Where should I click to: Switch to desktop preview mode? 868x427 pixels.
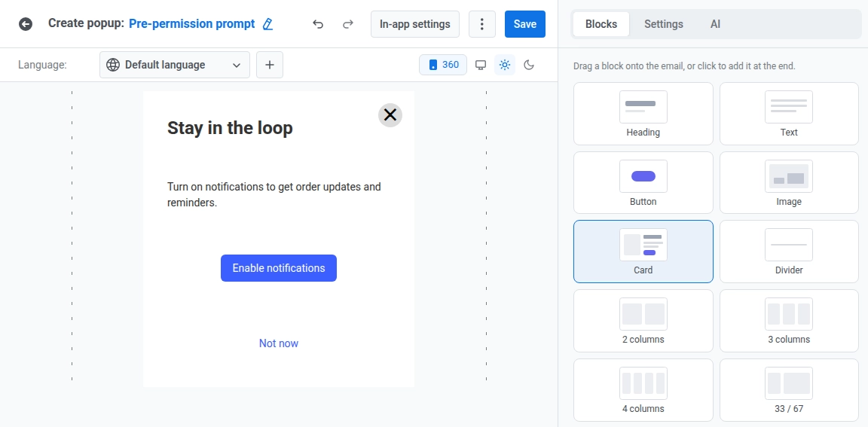pyautogui.click(x=481, y=65)
